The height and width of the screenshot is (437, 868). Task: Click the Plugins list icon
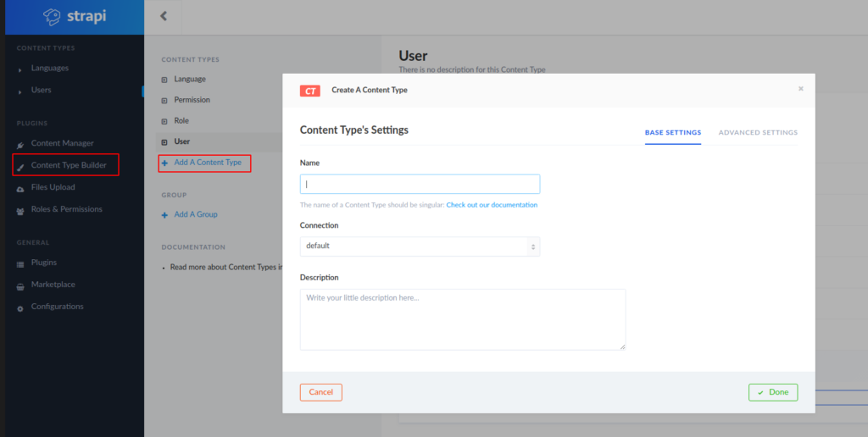(20, 264)
